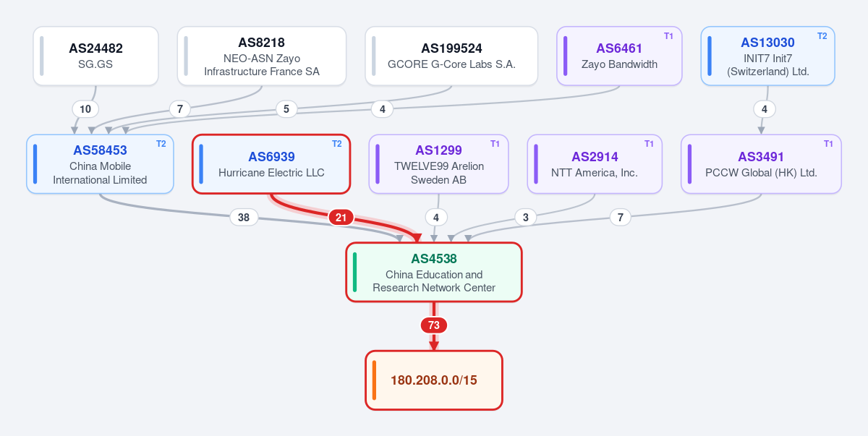This screenshot has width=868, height=436.
Task: Click the red 21 edge badge
Action: (x=341, y=217)
